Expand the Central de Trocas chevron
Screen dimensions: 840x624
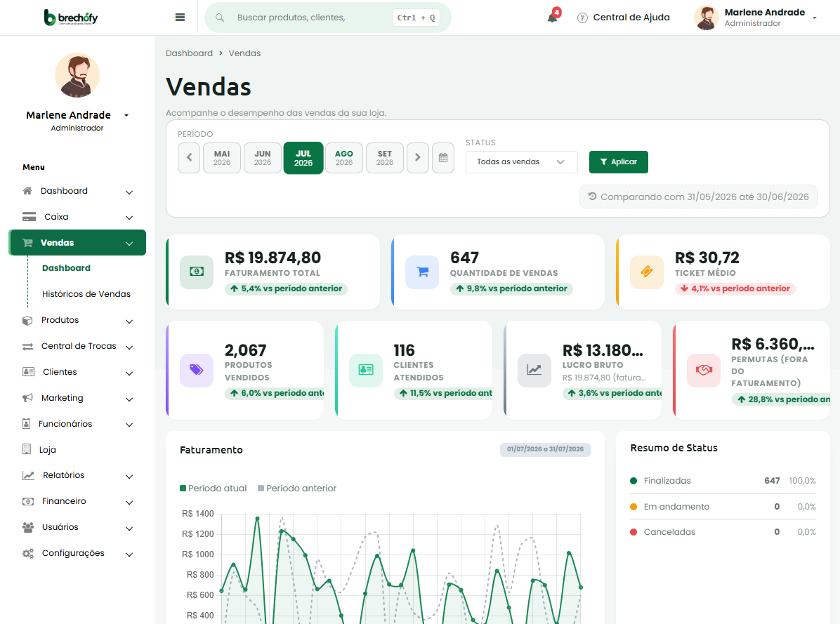click(129, 347)
